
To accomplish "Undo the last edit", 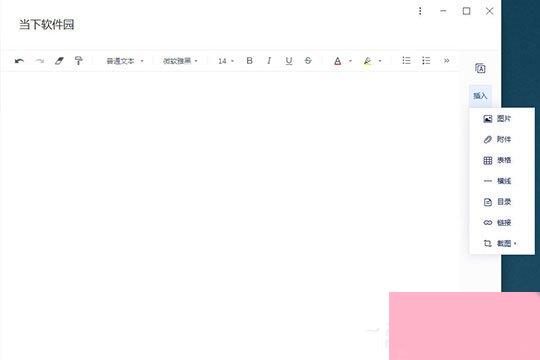I will point(19,61).
